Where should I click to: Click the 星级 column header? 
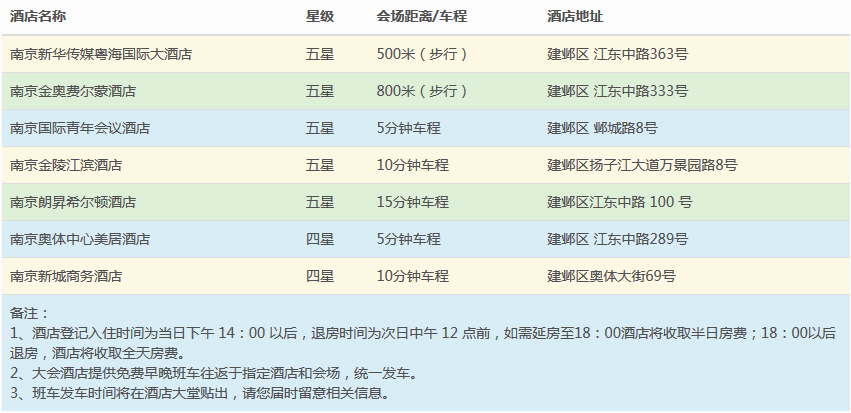click(x=320, y=17)
